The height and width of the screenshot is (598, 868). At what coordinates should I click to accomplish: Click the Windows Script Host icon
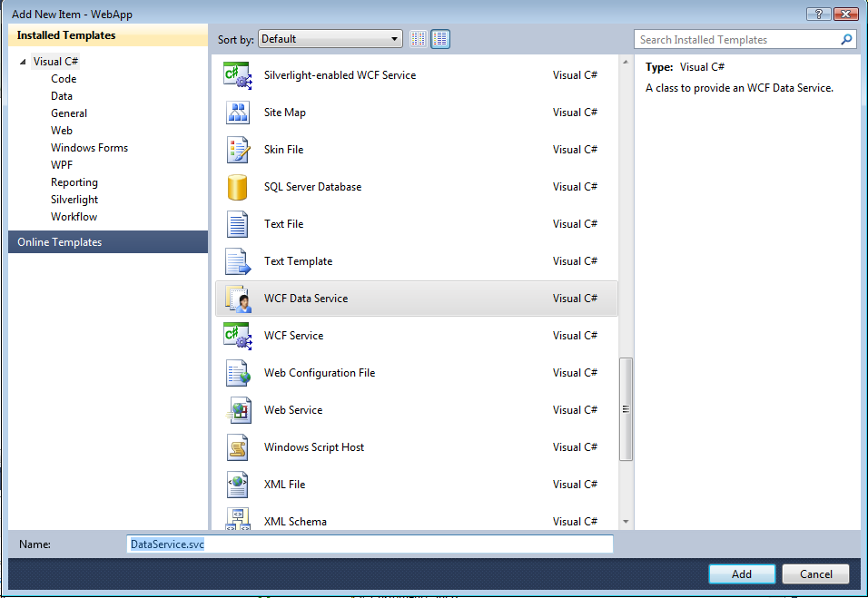pyautogui.click(x=238, y=447)
